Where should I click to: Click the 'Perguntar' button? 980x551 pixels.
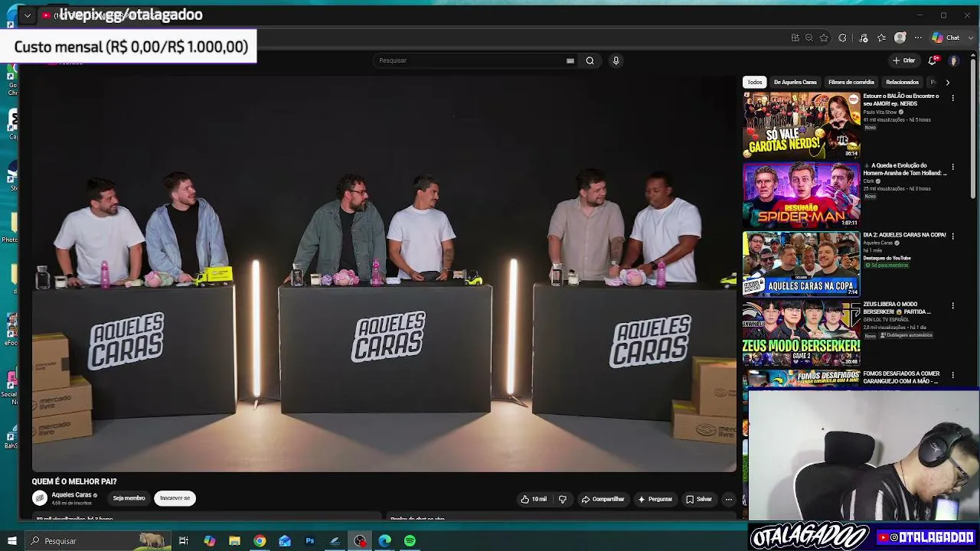pyautogui.click(x=655, y=499)
